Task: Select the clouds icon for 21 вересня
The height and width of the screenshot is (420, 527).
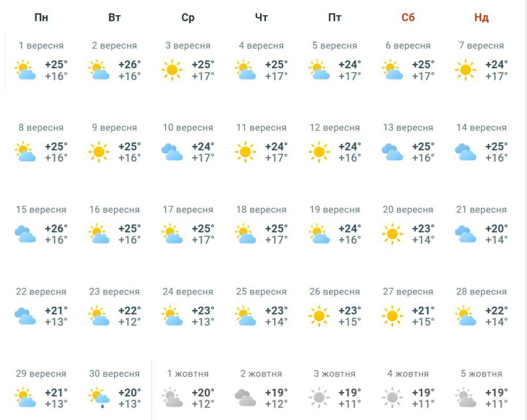Action: pyautogui.click(x=466, y=234)
